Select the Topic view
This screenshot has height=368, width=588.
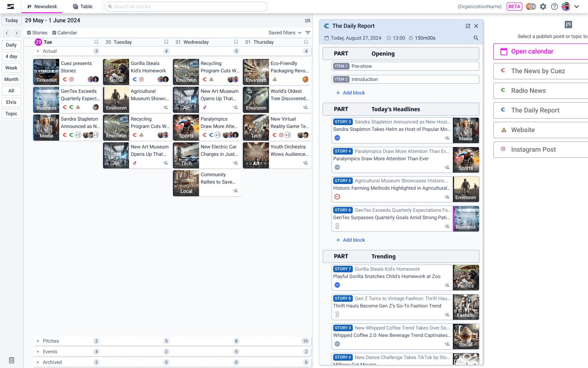point(11,114)
